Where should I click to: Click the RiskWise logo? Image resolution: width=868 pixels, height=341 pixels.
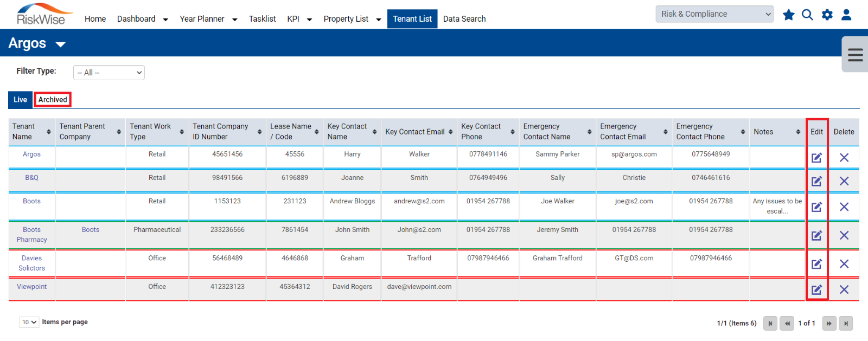[43, 14]
